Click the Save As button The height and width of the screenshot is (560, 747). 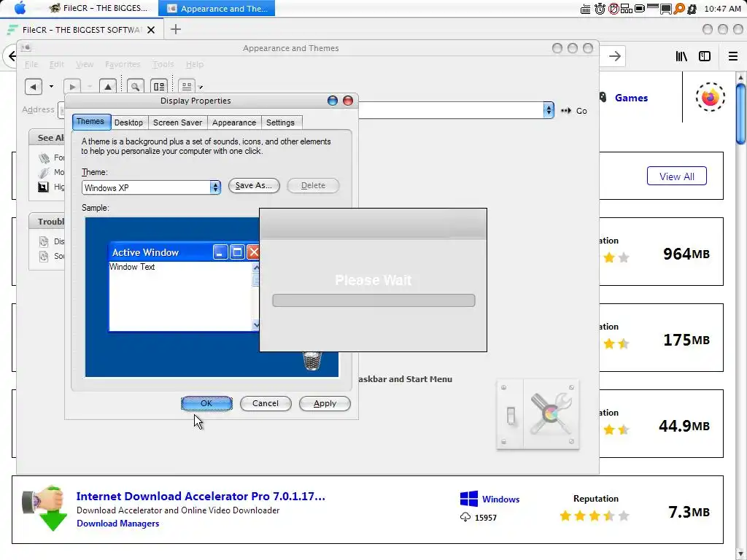tap(254, 185)
